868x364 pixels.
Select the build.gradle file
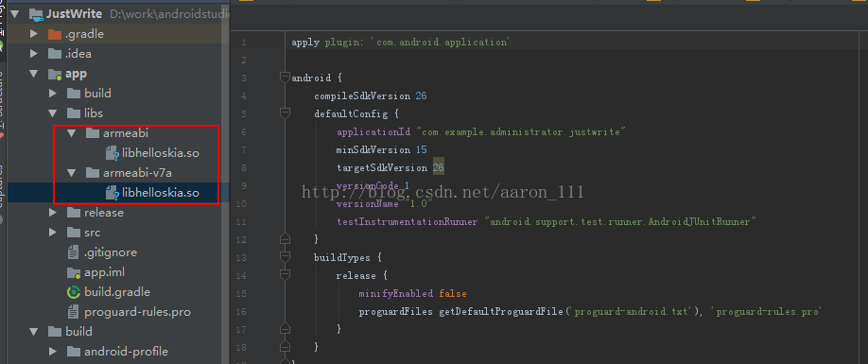(x=117, y=291)
